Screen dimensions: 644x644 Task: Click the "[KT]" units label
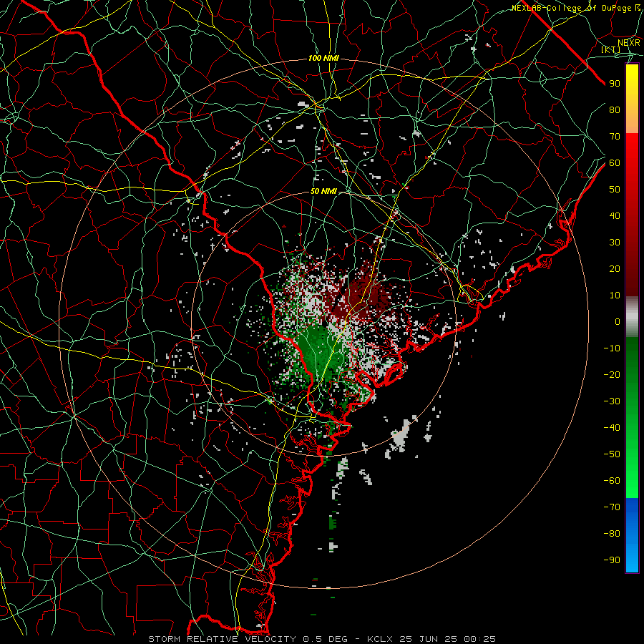[x=611, y=49]
